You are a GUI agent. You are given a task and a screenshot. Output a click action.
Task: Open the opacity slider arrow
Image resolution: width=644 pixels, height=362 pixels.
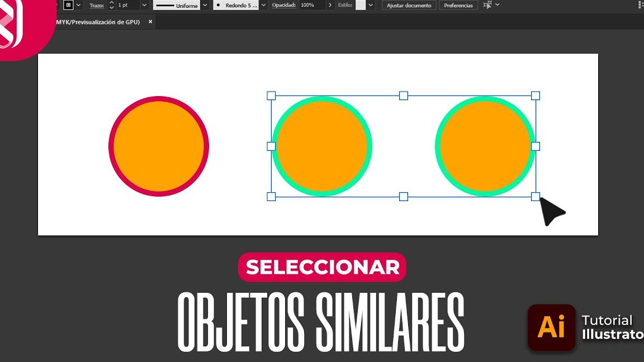click(330, 5)
